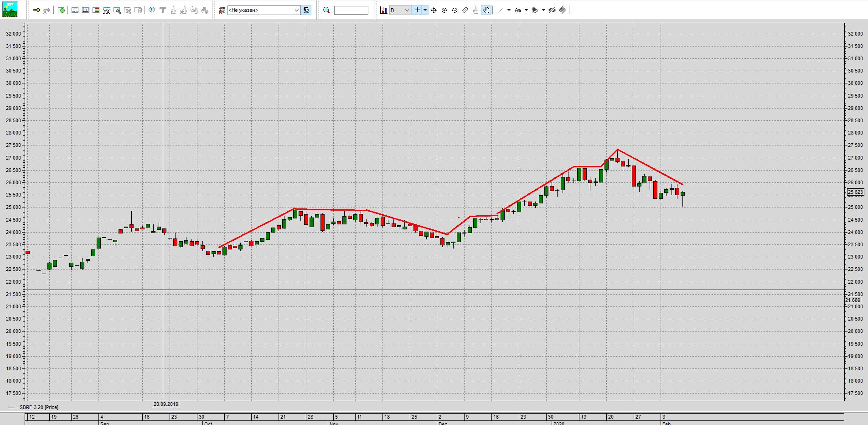Click the shape marker drawing tool
Screen dimensions: 868x425
point(535,10)
